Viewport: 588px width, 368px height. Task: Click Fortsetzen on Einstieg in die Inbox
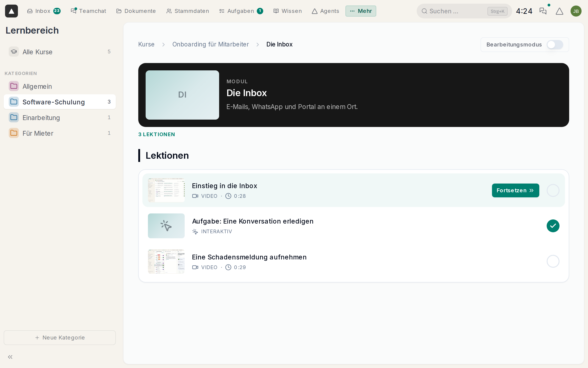pos(515,190)
